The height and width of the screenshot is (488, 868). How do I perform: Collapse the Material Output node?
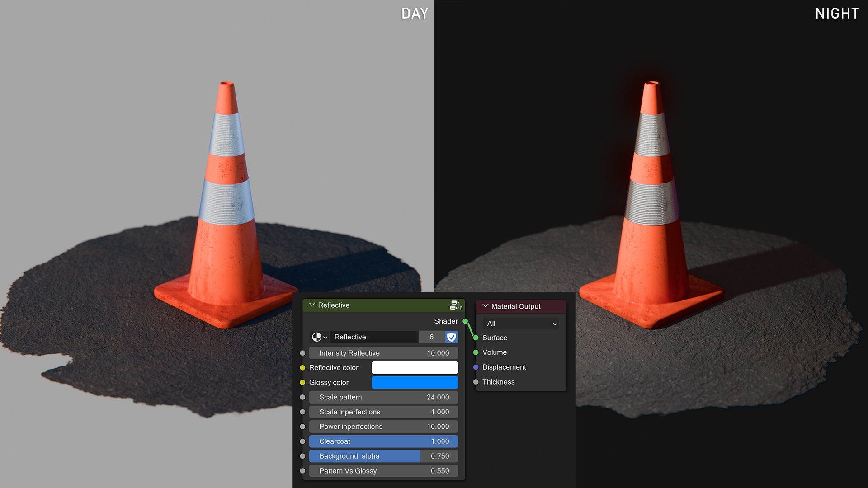486,306
